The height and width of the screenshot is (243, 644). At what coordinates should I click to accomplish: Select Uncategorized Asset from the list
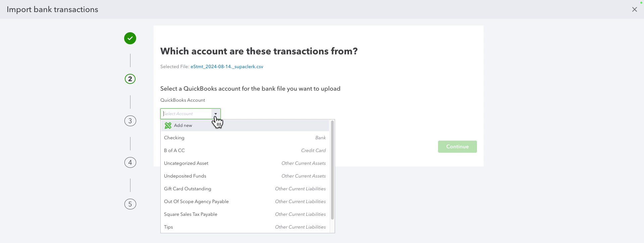245,163
